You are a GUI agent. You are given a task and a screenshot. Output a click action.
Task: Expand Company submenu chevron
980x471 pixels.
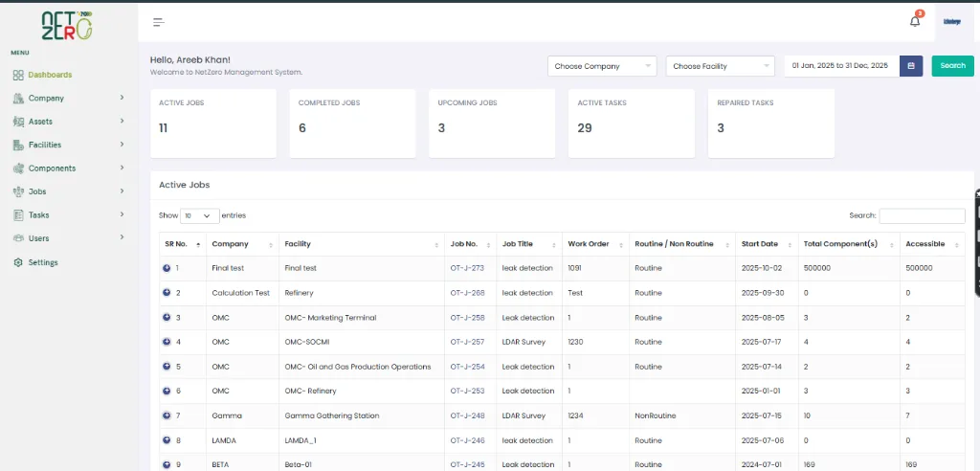(x=122, y=98)
